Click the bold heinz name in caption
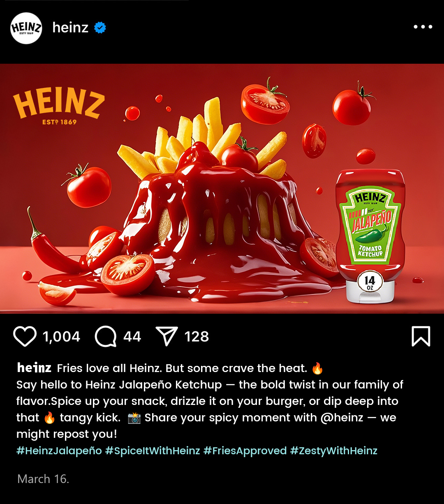Image resolution: width=444 pixels, height=504 pixels. click(x=34, y=368)
